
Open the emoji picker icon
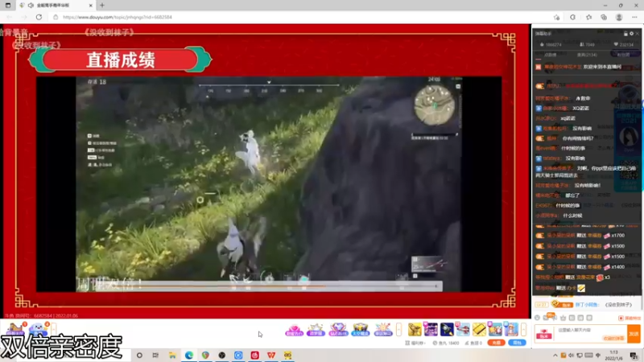pyautogui.click(x=537, y=318)
